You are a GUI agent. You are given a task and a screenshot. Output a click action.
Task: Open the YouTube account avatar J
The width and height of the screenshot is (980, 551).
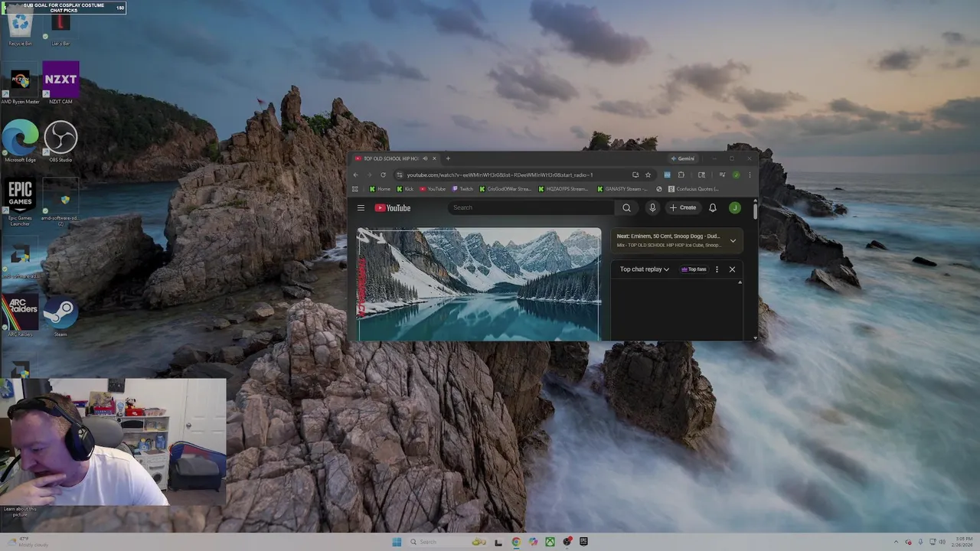[x=734, y=207]
